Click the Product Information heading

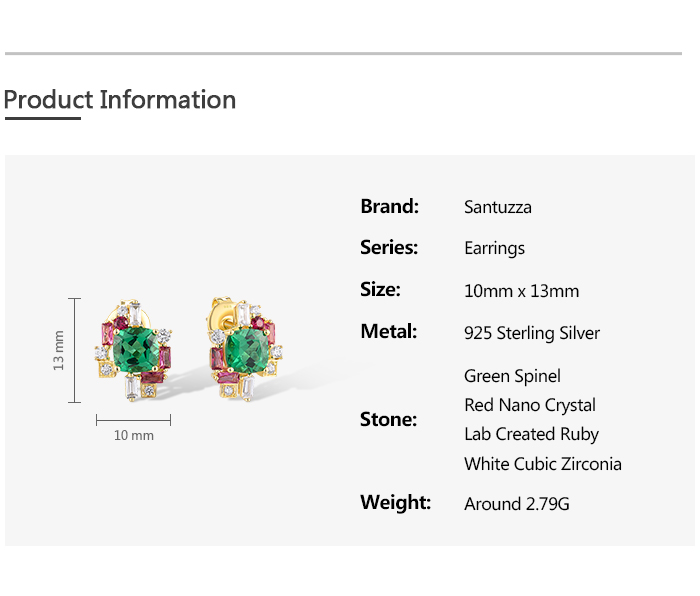tap(120, 100)
